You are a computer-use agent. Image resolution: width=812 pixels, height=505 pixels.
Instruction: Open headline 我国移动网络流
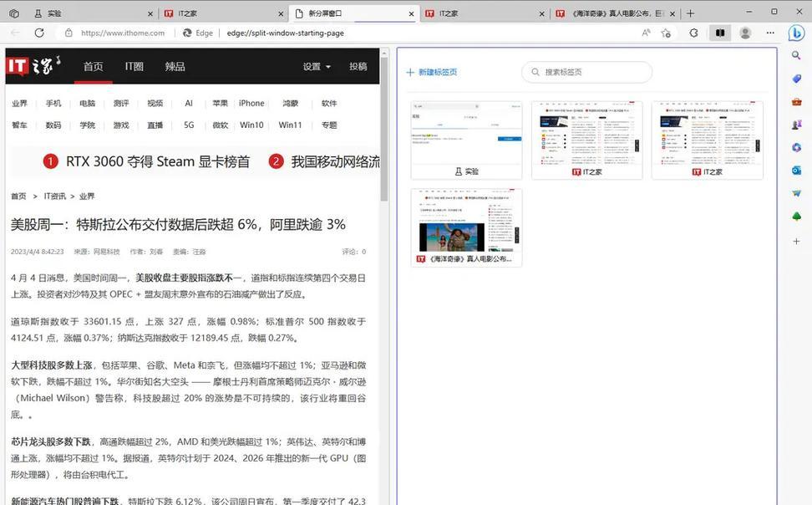click(x=336, y=161)
